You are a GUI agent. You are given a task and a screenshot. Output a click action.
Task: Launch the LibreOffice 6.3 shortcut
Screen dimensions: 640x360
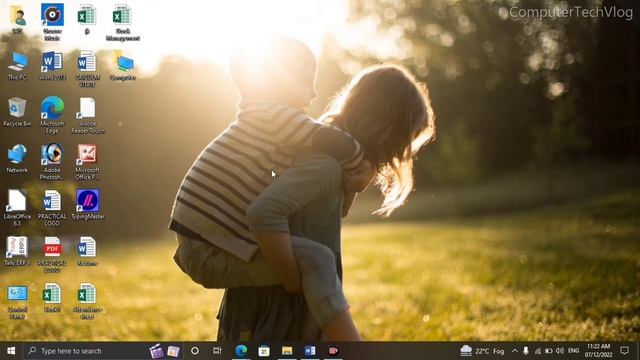(x=17, y=208)
